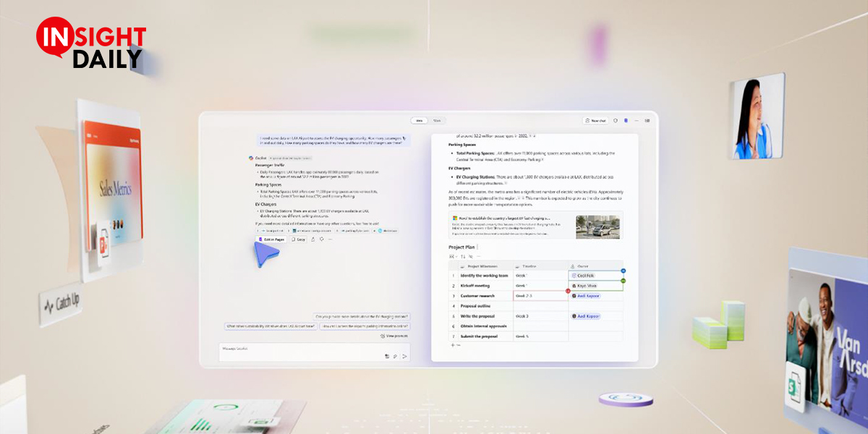The image size is (868, 434).
Task: Click the shield icon beside New chat
Action: click(616, 121)
